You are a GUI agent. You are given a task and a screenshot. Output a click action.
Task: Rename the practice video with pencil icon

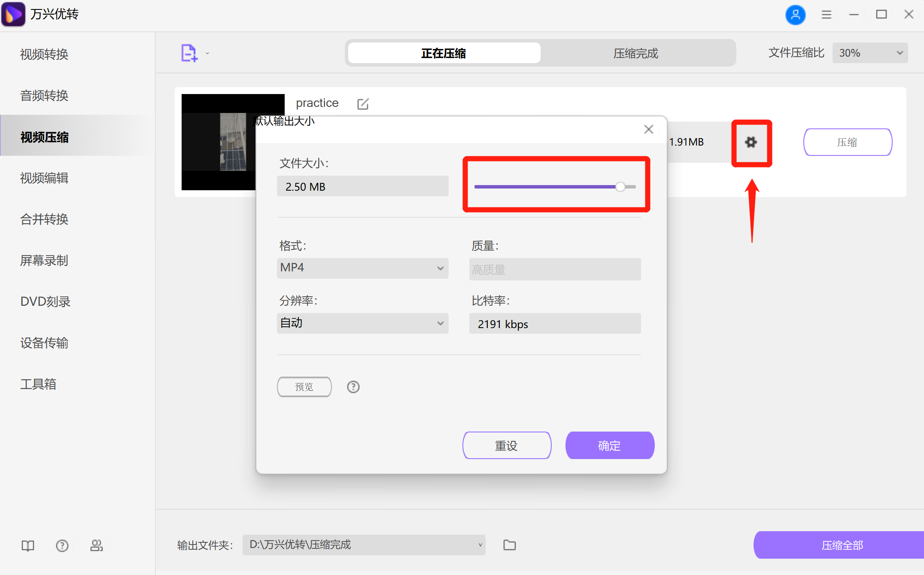363,103
